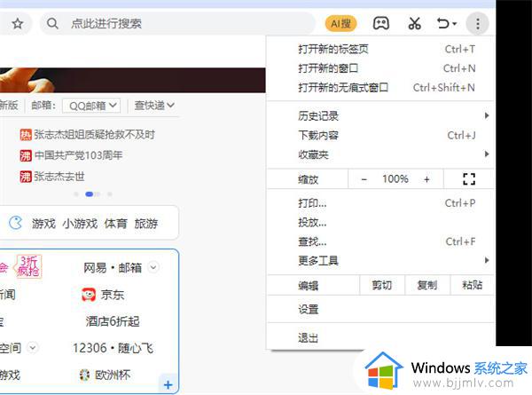Open news 张志杰姐姐质疑抢救不及时
The height and width of the screenshot is (395, 532).
click(x=94, y=135)
